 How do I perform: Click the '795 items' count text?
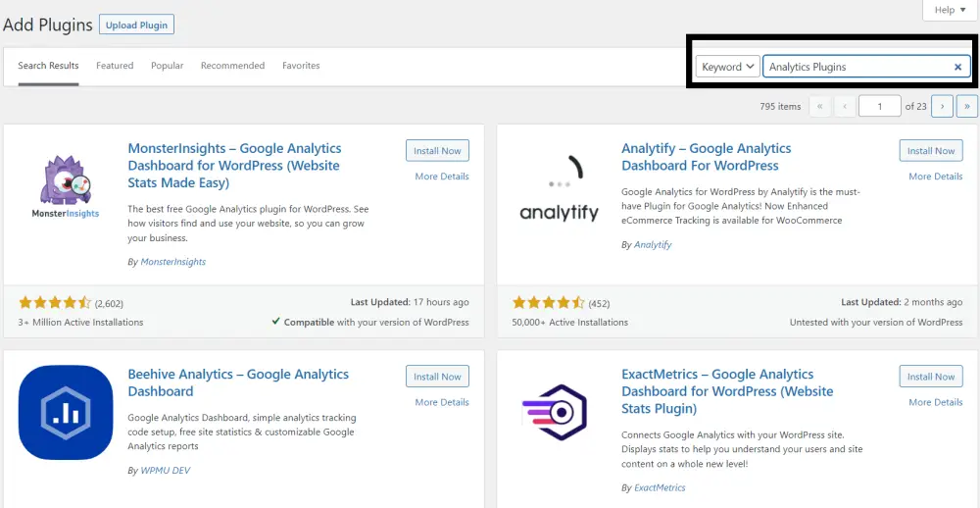click(780, 106)
